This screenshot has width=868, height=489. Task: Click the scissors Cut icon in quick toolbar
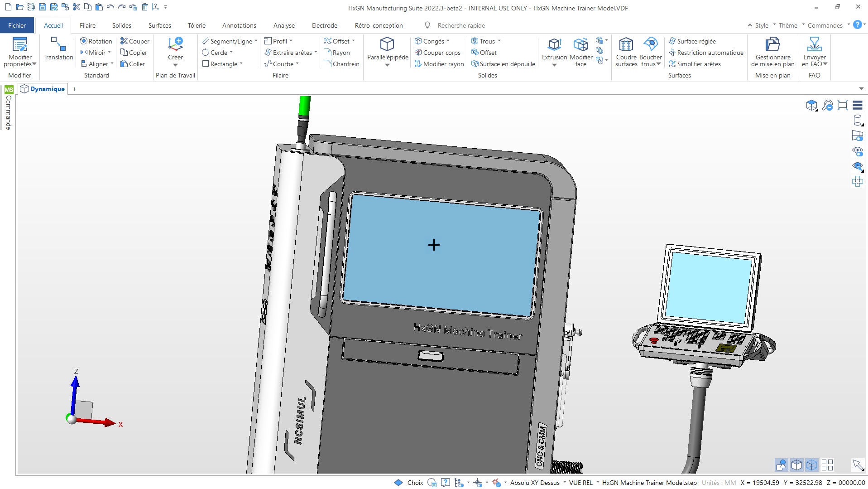coord(76,7)
